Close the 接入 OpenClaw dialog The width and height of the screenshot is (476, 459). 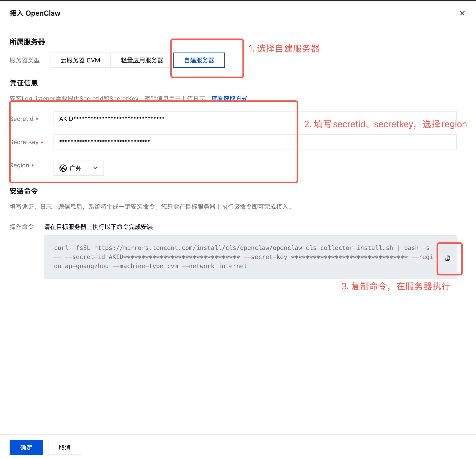pos(462,13)
